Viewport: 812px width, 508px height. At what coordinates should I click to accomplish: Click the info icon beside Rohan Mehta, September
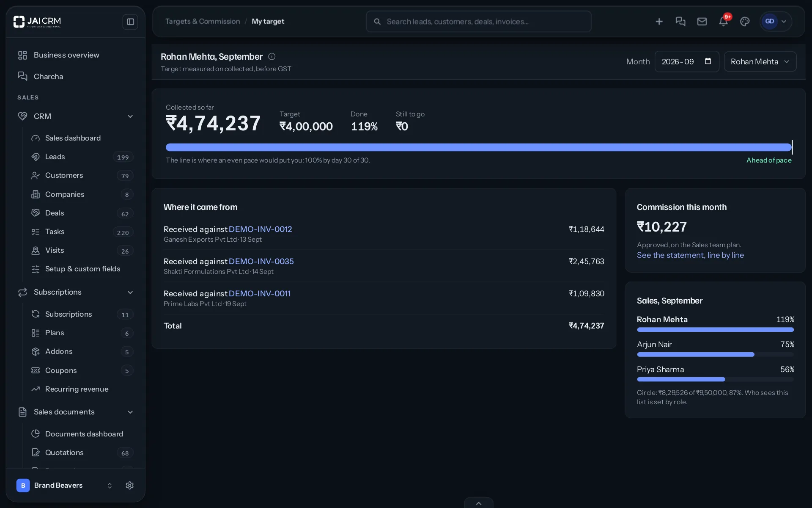[x=272, y=56]
